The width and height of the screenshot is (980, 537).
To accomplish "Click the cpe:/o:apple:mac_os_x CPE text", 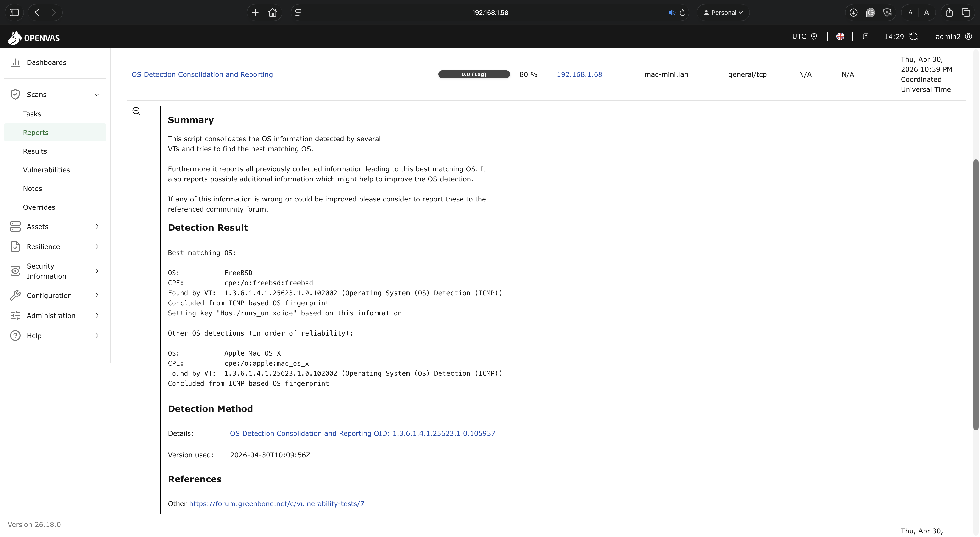I will pos(267,364).
